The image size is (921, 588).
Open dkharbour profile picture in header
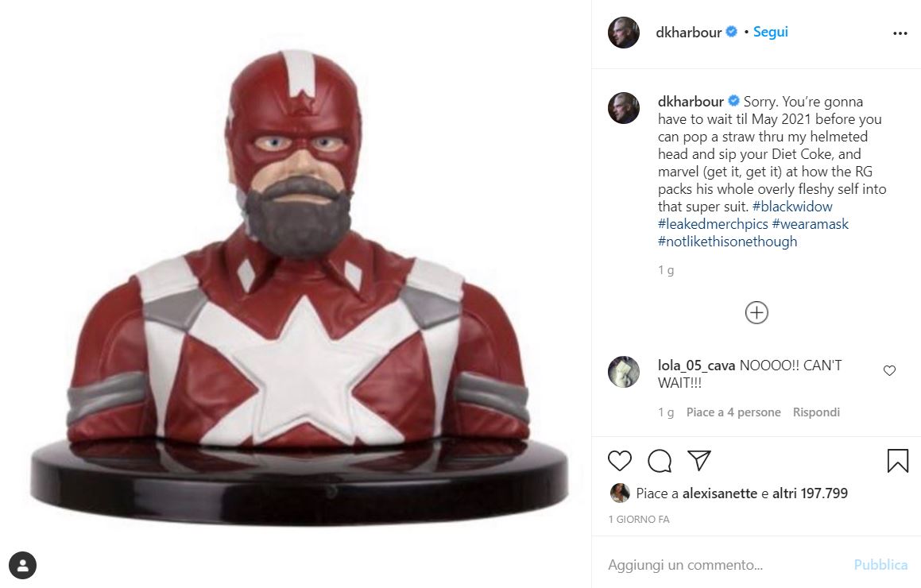(623, 33)
